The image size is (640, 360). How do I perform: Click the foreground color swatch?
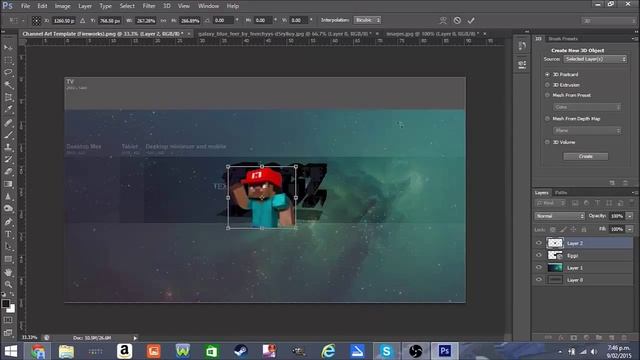pos(5,304)
